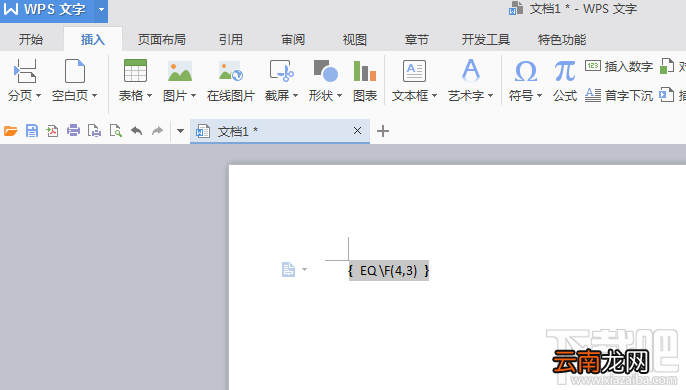Click the Save disk icon

[x=32, y=131]
